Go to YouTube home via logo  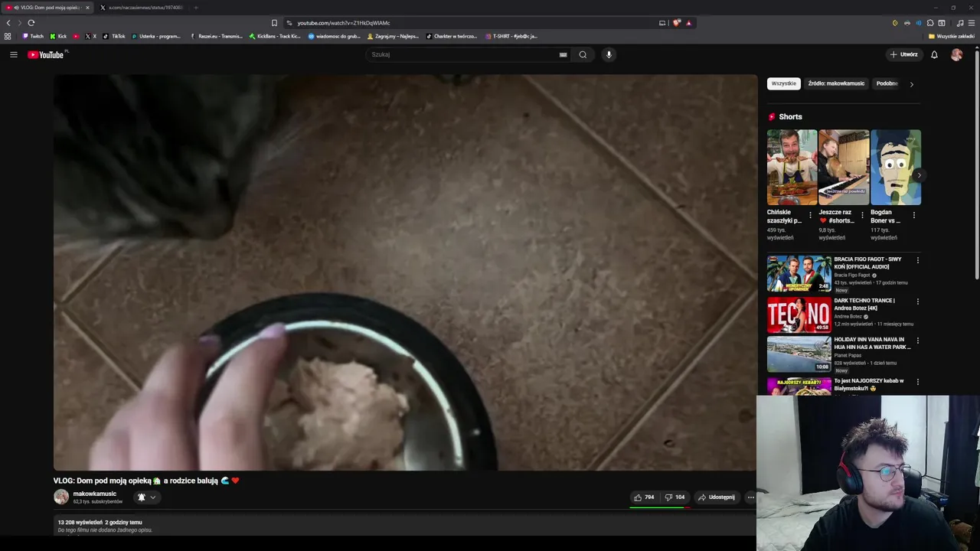pyautogui.click(x=47, y=54)
